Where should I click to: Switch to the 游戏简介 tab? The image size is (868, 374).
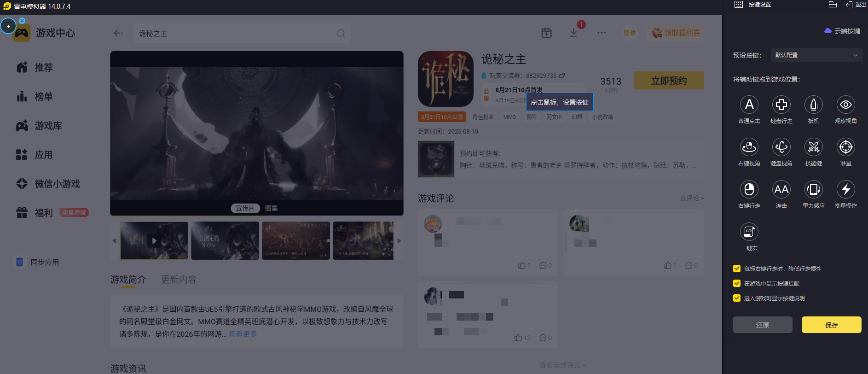128,280
